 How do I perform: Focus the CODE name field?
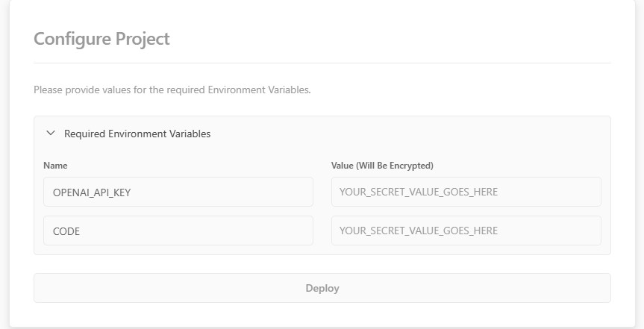(178, 231)
